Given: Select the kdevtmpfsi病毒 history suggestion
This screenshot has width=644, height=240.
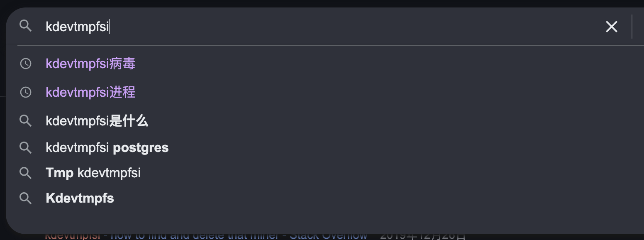Looking at the screenshot, I should (90, 64).
